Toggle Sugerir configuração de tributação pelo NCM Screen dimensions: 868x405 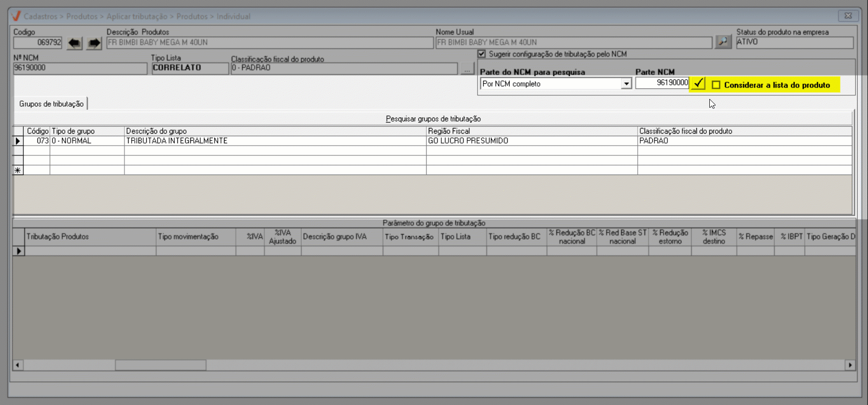tap(482, 54)
